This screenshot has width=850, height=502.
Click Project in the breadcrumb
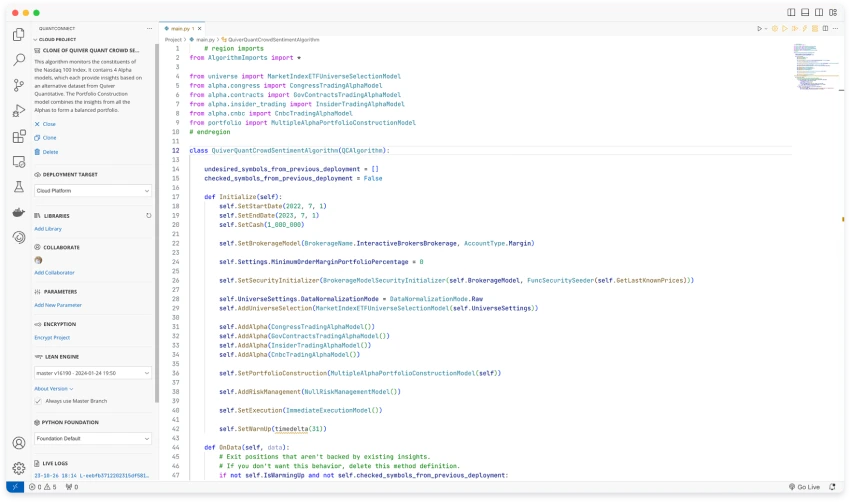(173, 40)
